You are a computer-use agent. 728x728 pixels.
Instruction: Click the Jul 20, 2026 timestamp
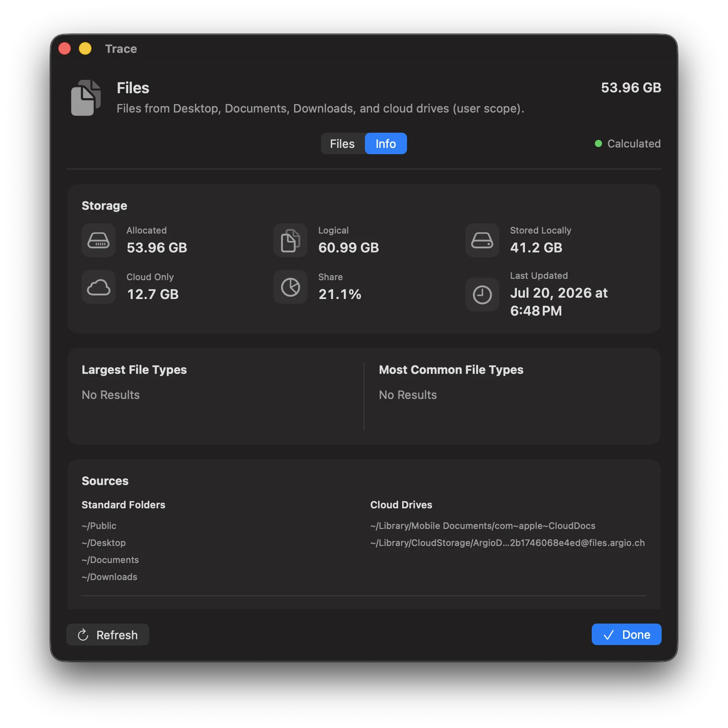click(559, 302)
